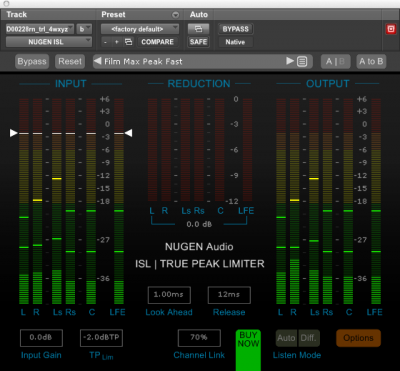Viewport: 400px width, 371px height.
Task: Click the right threshold triangle marker on input
Action: coord(128,133)
